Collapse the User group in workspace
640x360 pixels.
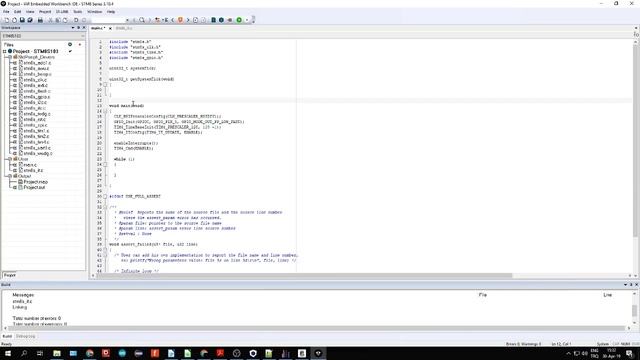(x=10, y=159)
